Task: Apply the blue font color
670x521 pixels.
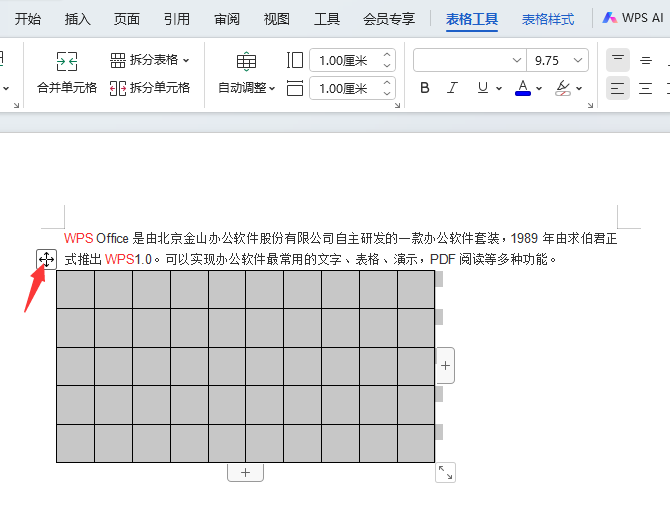Action: point(523,88)
